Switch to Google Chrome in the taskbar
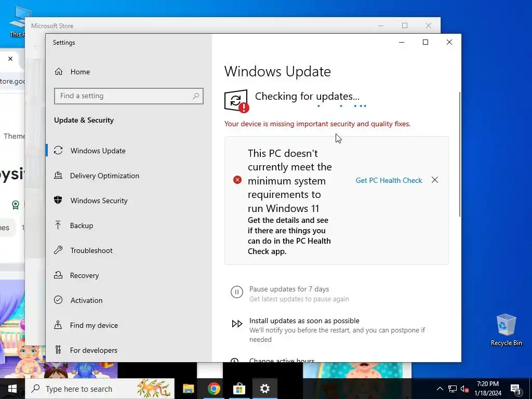Viewport: 532px width, 399px height. [x=214, y=389]
